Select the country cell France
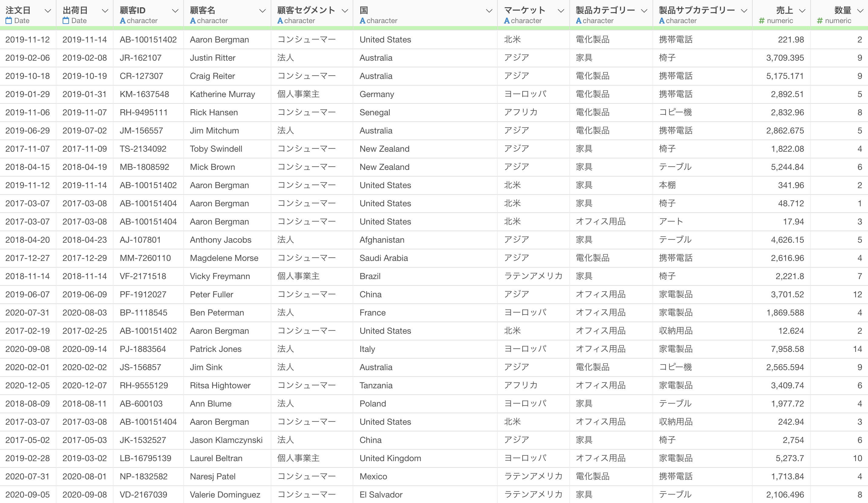 pos(372,313)
